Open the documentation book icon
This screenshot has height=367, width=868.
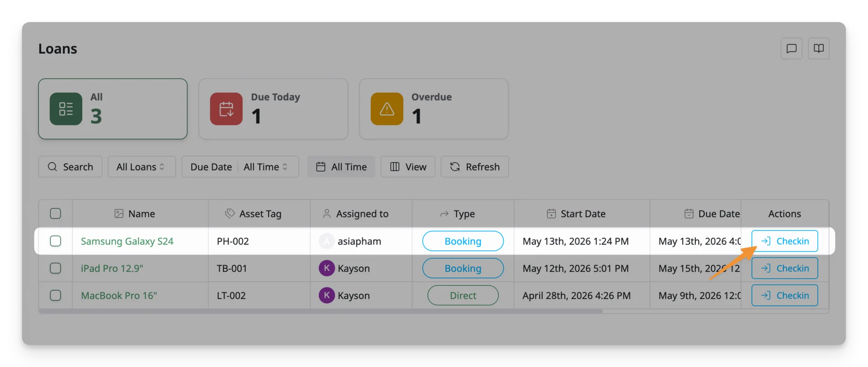tap(818, 48)
